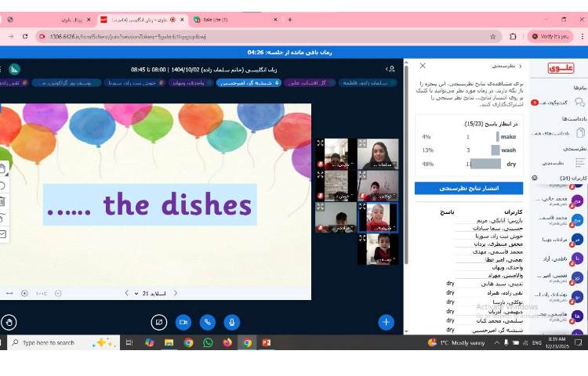Viewport: 588px width, 376px height.
Task: Click the connection status bars icon
Action: [x=14, y=69]
